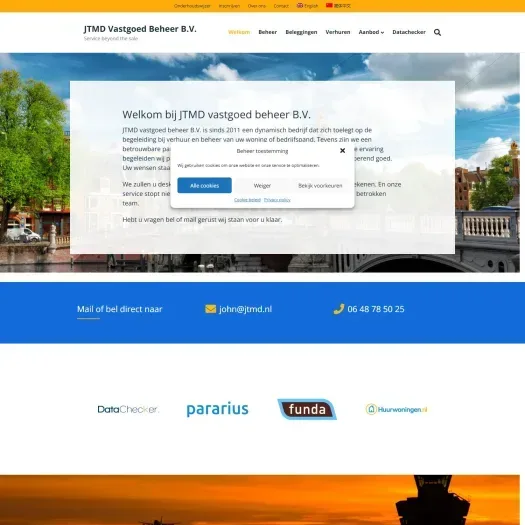Click 'Mail of bel direct naar' heading
This screenshot has height=525, width=525.
(120, 309)
